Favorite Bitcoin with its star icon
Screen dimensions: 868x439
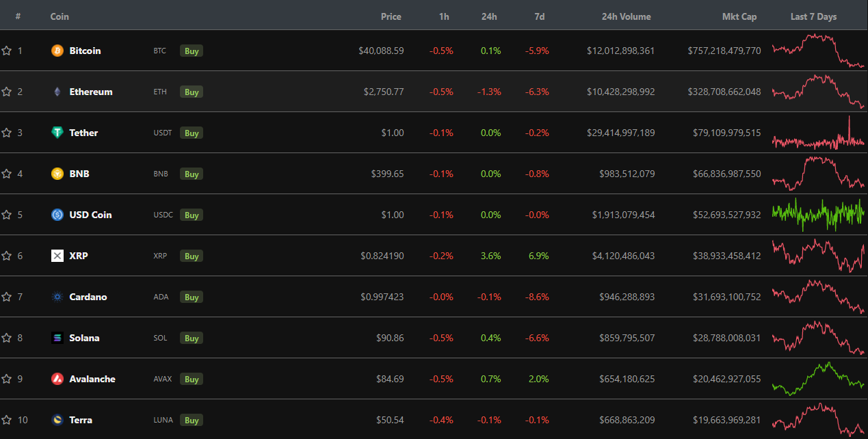[x=7, y=51]
